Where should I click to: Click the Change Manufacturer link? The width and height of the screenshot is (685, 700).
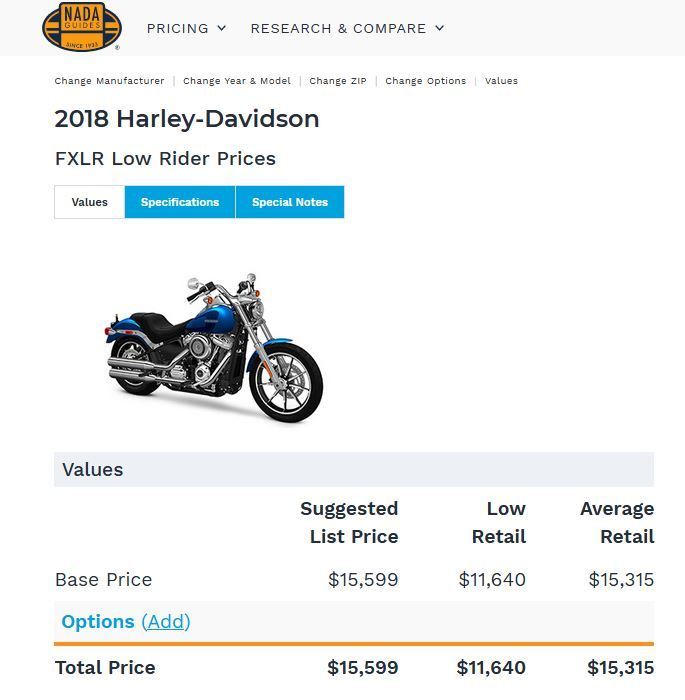(x=109, y=81)
